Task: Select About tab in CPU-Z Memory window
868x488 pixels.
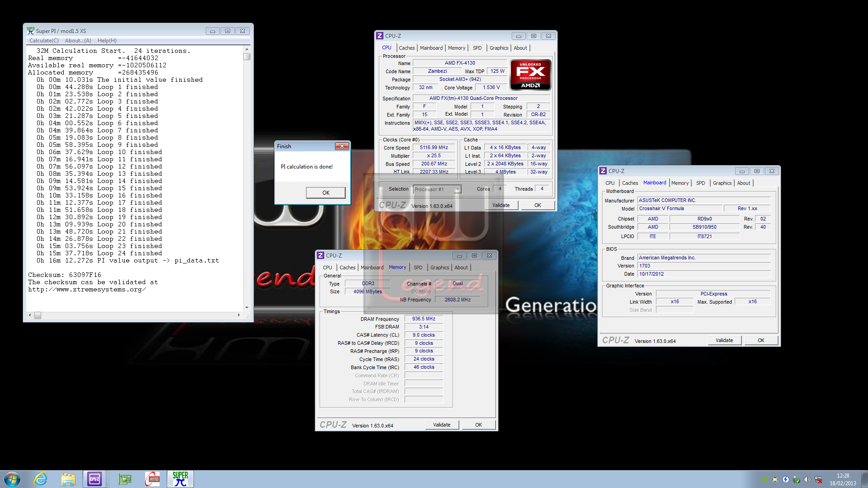Action: click(461, 267)
